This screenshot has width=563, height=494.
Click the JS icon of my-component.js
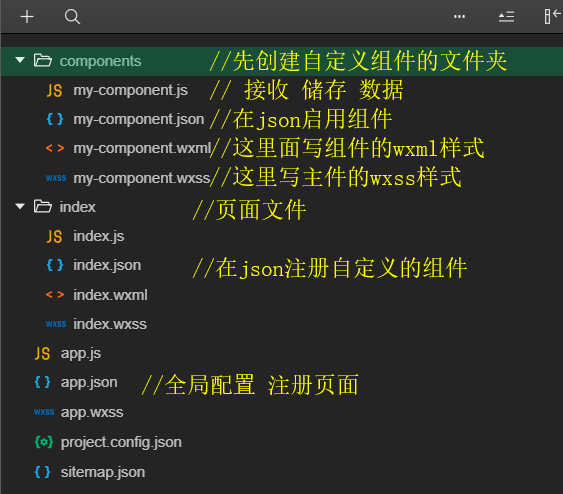(54, 90)
